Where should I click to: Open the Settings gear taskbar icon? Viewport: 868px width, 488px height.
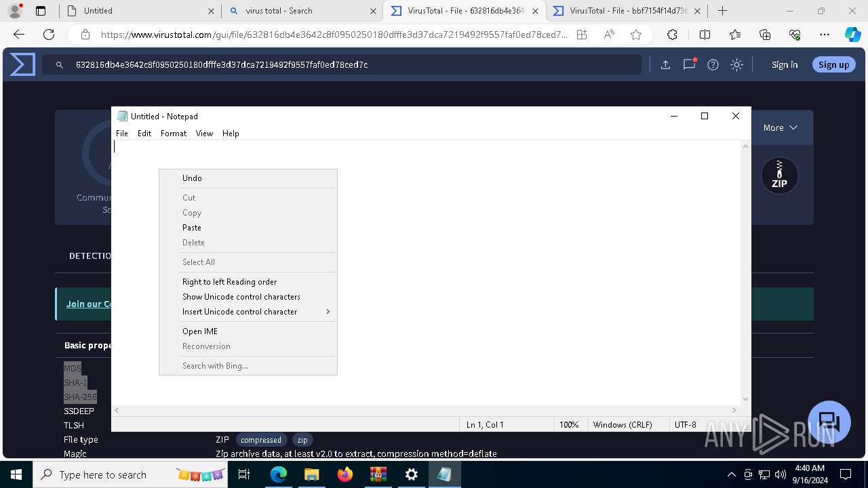point(412,474)
